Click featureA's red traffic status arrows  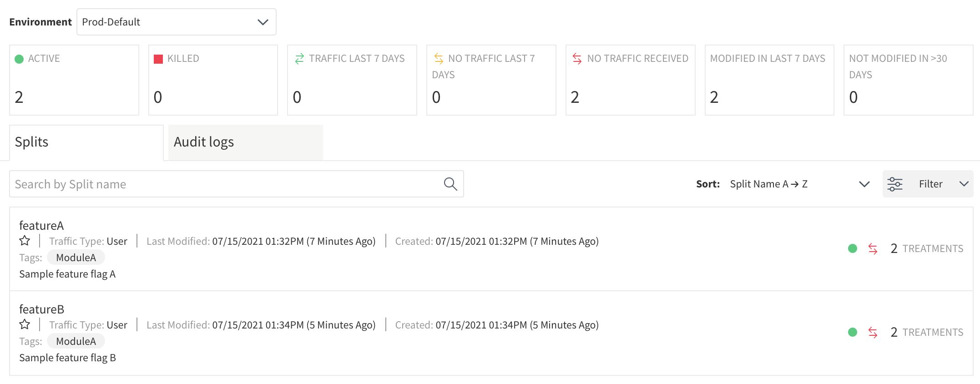pyautogui.click(x=874, y=248)
